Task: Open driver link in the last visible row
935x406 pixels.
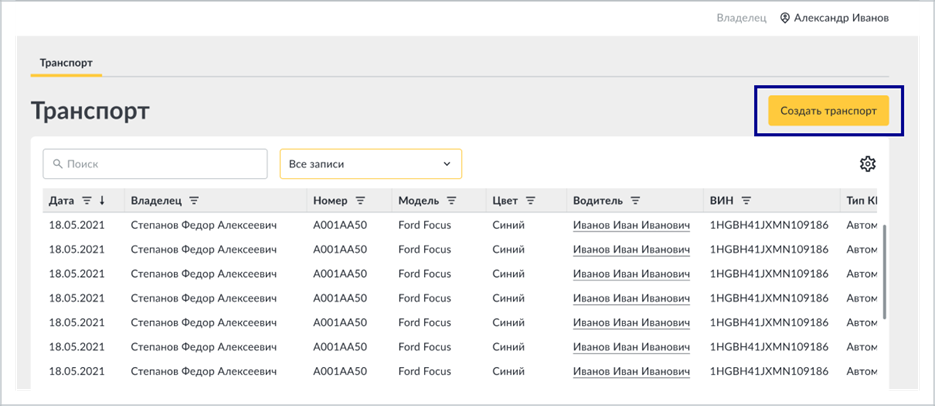Action: click(631, 371)
